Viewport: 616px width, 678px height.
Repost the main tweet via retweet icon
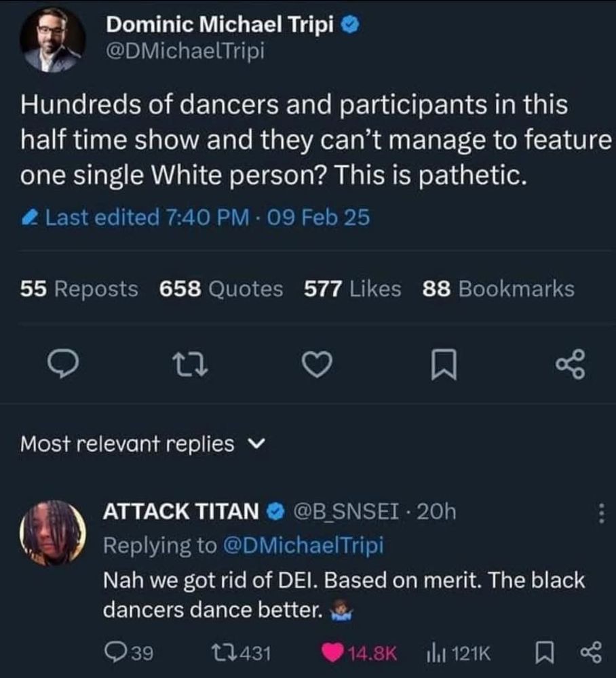pyautogui.click(x=191, y=364)
